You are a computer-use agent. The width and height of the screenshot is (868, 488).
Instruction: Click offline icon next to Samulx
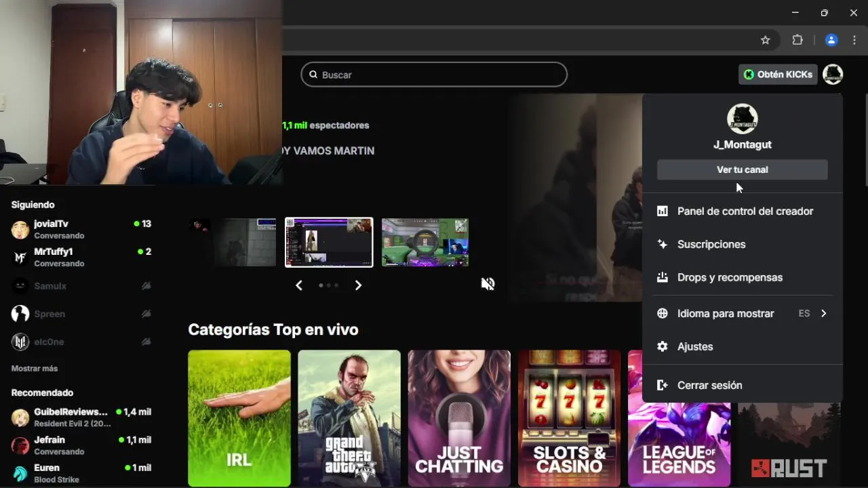tap(146, 286)
